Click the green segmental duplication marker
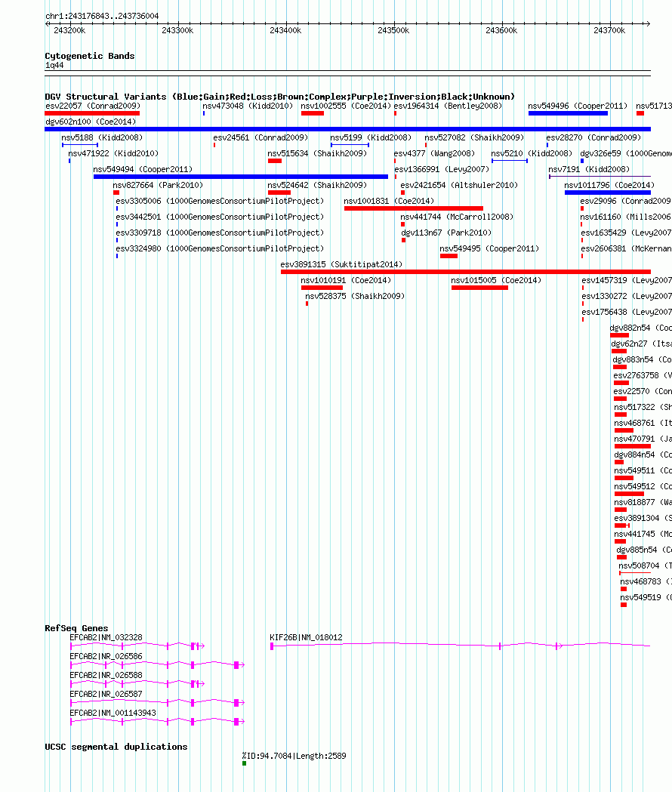Viewport: 672px width, 792px height. (244, 763)
